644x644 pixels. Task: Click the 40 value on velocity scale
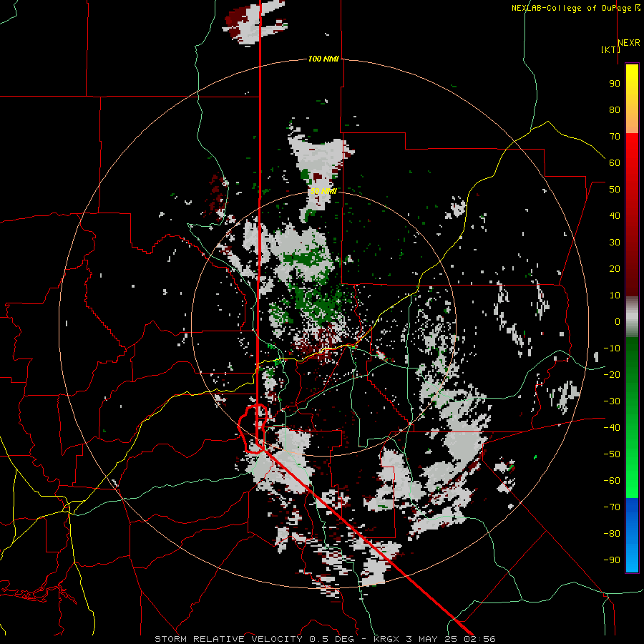coord(615,215)
